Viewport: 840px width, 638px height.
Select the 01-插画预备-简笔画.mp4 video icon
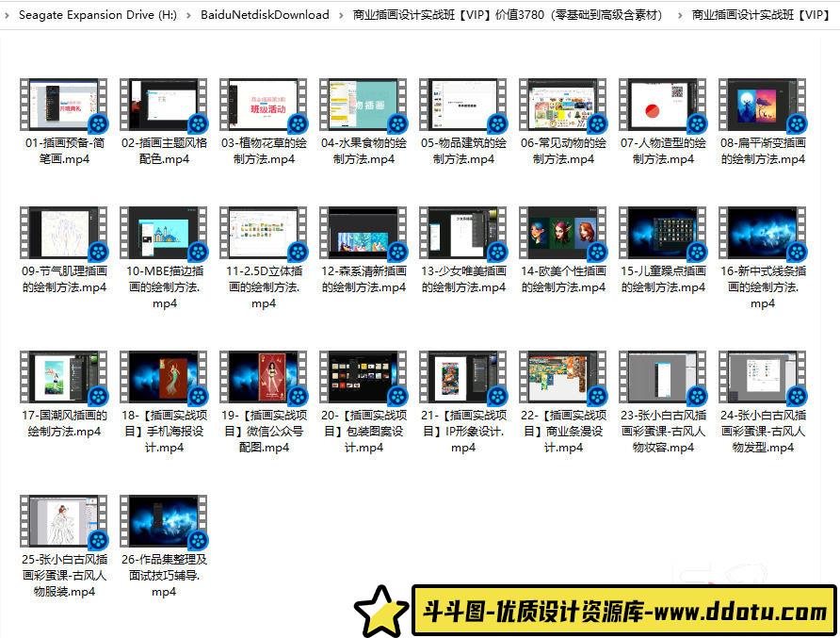63,105
